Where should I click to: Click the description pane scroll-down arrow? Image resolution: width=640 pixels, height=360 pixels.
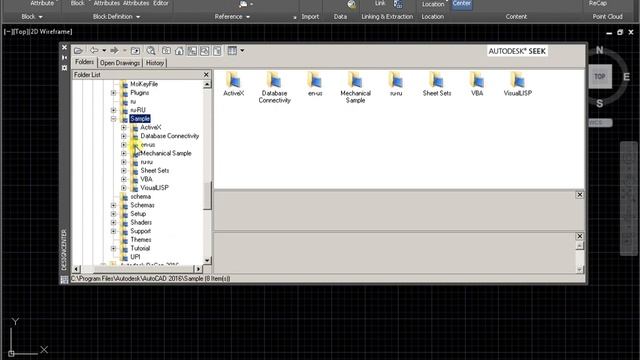579,269
